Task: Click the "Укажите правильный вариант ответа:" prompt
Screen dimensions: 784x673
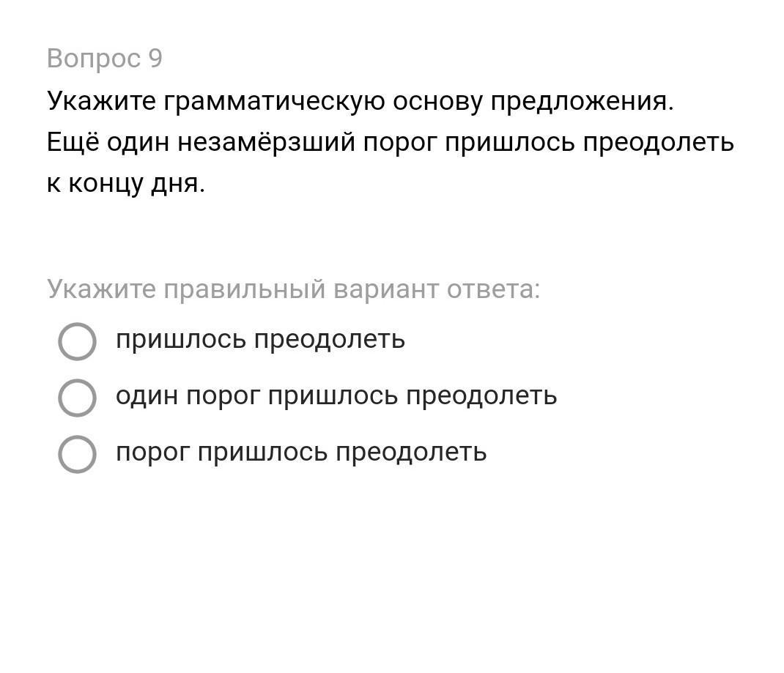Action: click(293, 289)
